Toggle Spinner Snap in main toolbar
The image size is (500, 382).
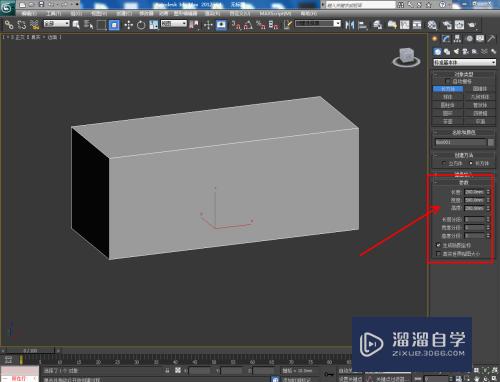[273, 25]
